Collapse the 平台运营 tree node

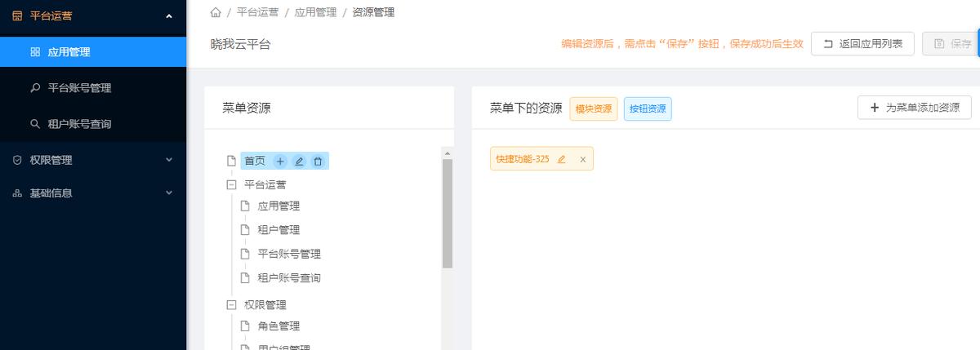click(x=231, y=184)
